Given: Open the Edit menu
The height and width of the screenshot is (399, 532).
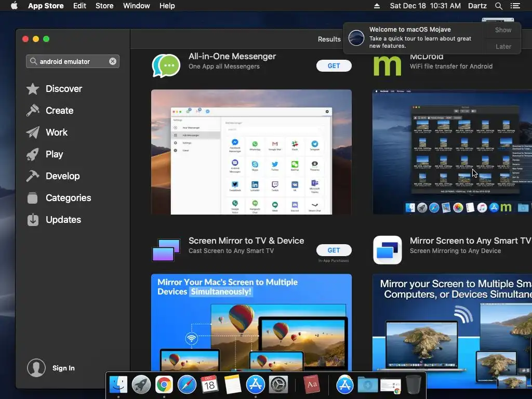Looking at the screenshot, I should pos(79,6).
